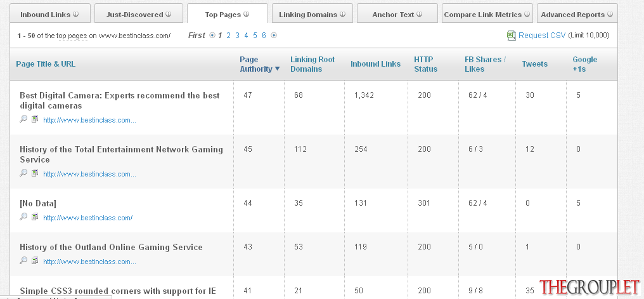
Task: Sort by Page Title & URL column
Action: (x=46, y=64)
